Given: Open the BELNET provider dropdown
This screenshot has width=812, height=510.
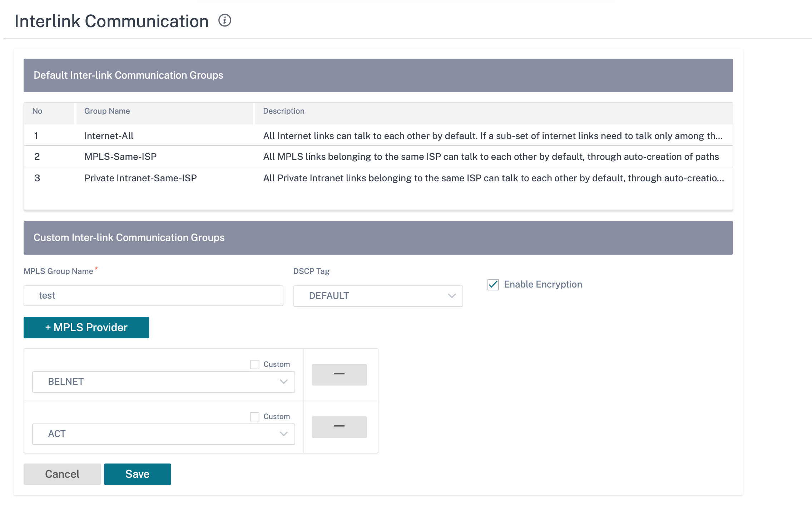Looking at the screenshot, I should tap(164, 382).
